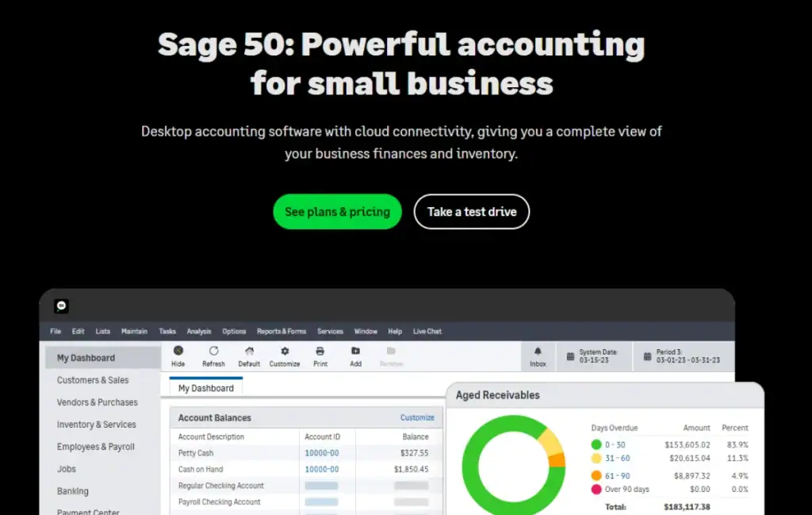Click the $20,615.04 amount

click(690, 458)
